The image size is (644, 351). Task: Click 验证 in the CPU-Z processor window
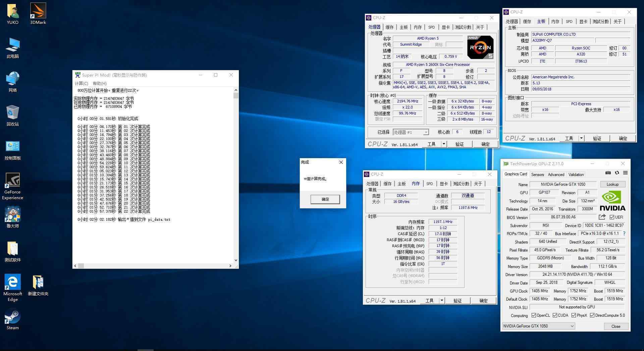(x=460, y=144)
